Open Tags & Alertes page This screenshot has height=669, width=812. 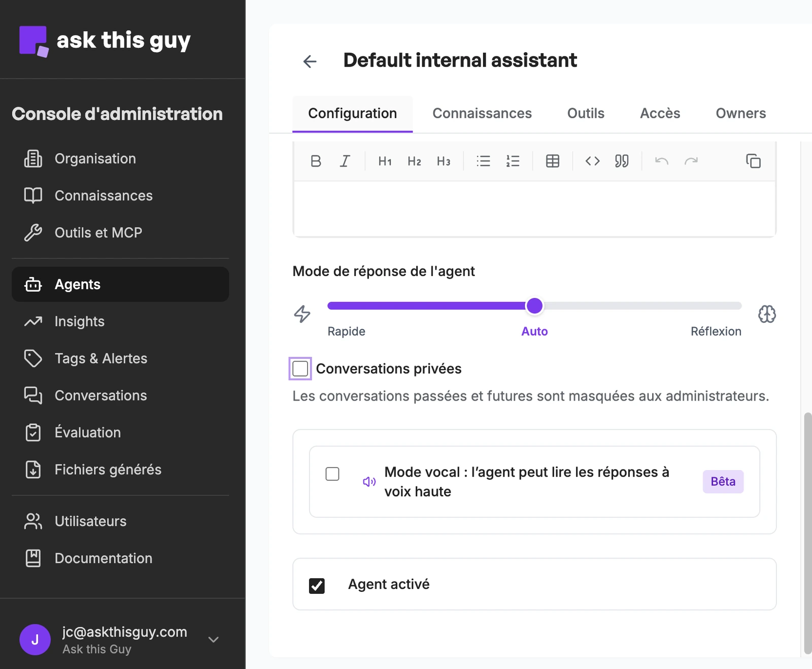tap(120, 358)
